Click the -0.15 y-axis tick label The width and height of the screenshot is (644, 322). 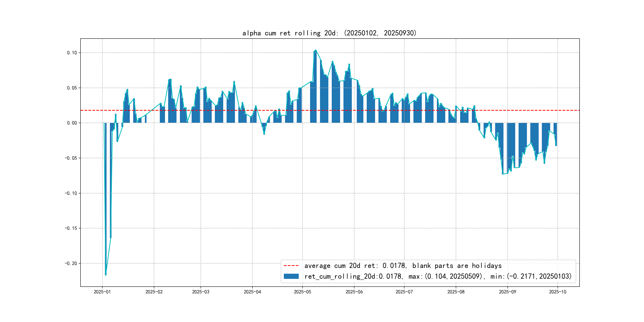tap(71, 228)
